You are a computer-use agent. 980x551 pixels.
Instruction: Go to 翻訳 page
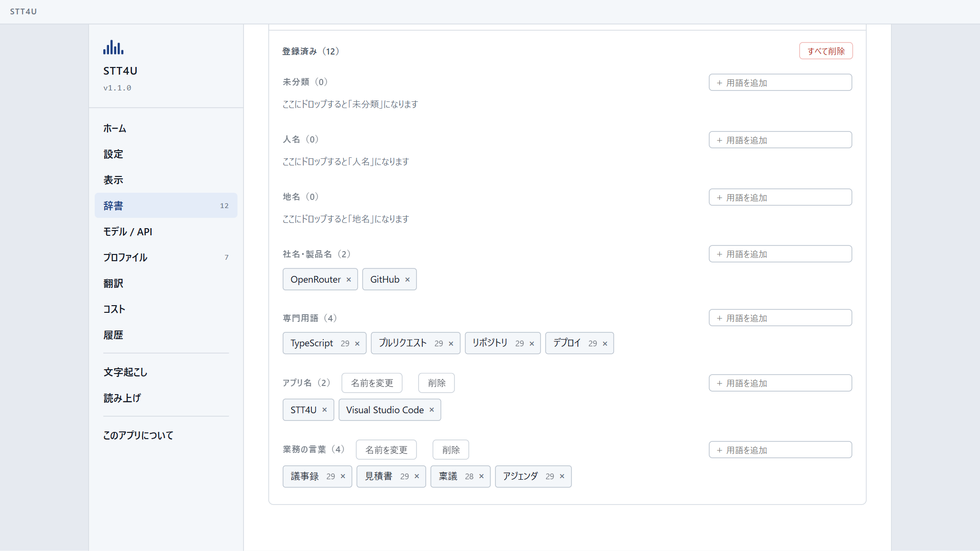[x=166, y=283]
